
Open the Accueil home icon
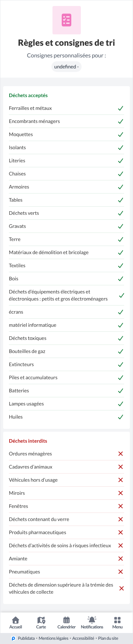[16, 620]
